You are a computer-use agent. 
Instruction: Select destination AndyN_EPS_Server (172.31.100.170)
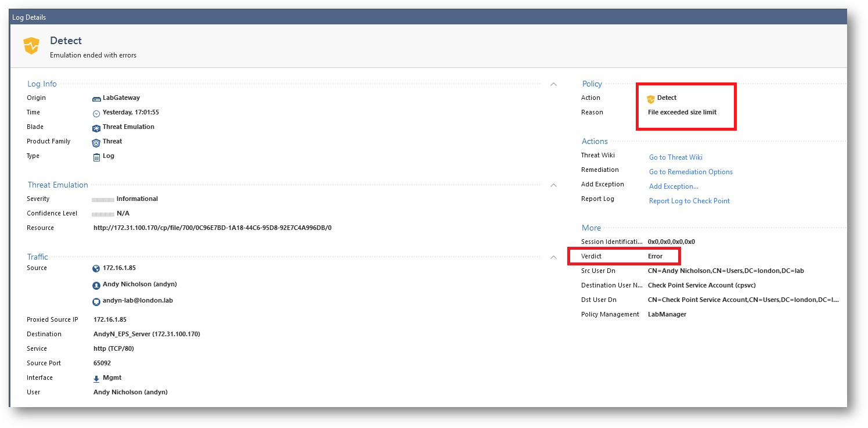147,334
